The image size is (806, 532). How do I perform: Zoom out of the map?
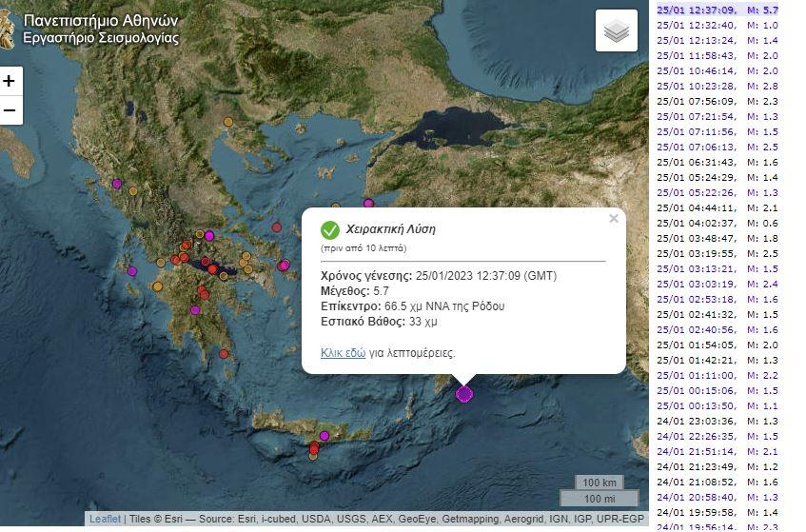click(x=10, y=110)
